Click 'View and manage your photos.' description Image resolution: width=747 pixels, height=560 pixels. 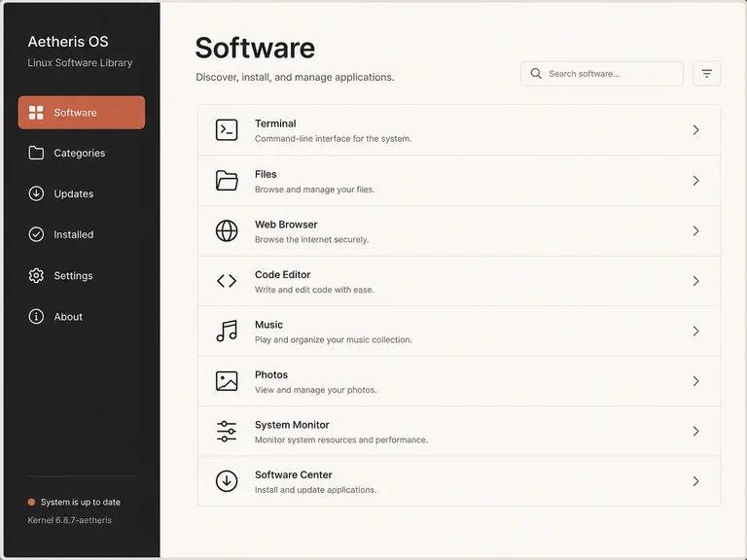315,390
